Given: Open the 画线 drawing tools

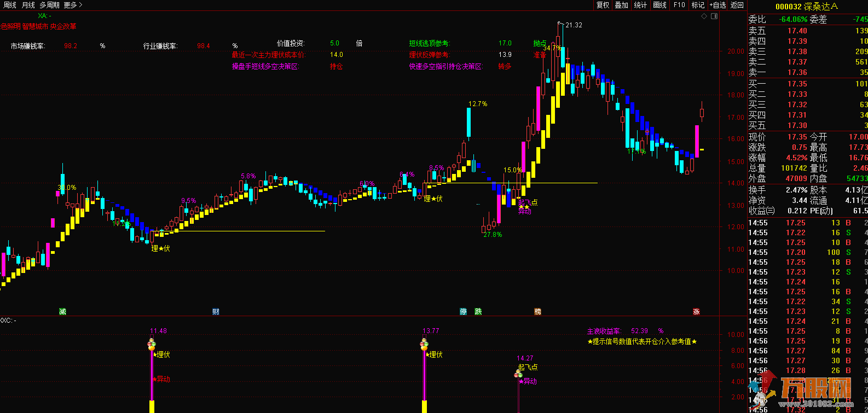Looking at the screenshot, I should [660, 5].
